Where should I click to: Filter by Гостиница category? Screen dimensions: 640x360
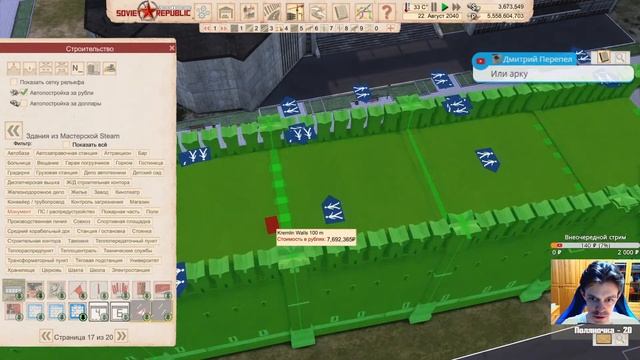(x=151, y=163)
